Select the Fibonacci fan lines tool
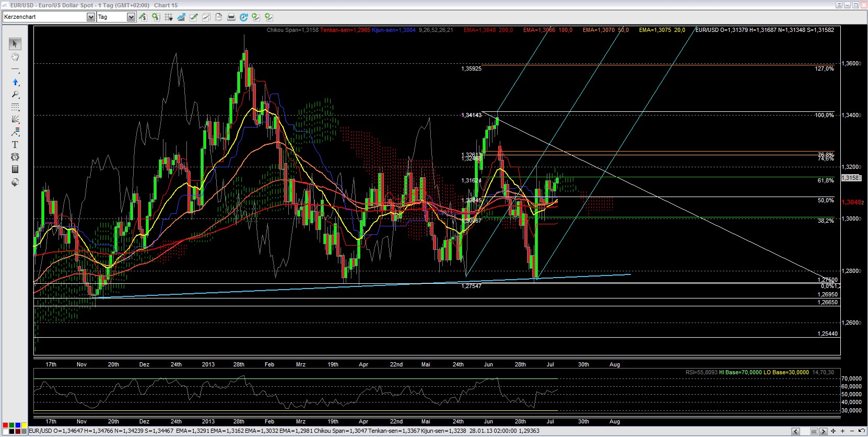868x437 pixels. 15,119
